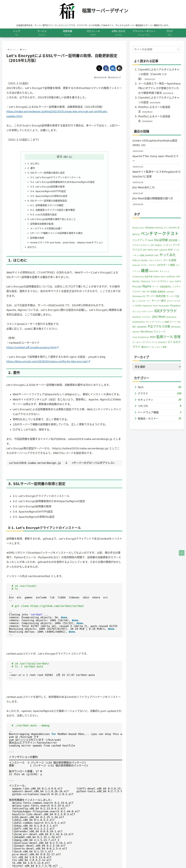Screen dimensions: 186x868
Task: Select the Zabbix tag
Action: (156, 276)
